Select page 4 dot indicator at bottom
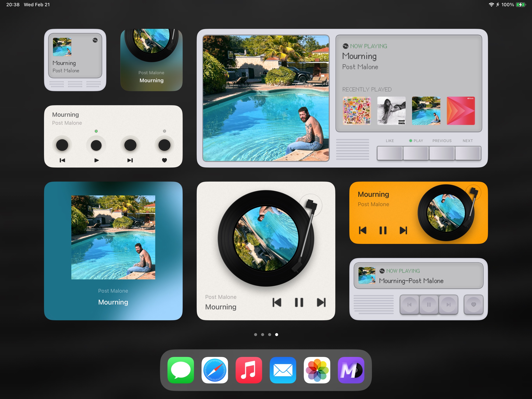The height and width of the screenshot is (399, 532). pyautogui.click(x=277, y=334)
